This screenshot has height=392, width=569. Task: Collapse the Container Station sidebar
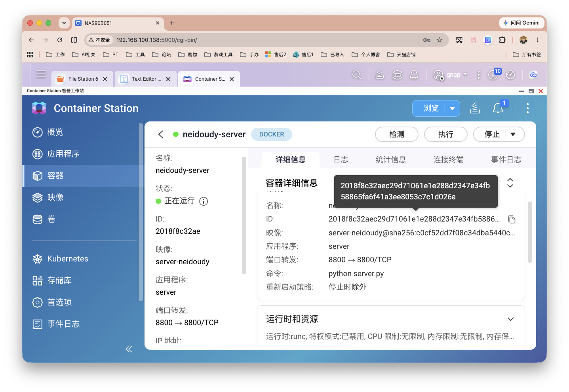(x=129, y=349)
